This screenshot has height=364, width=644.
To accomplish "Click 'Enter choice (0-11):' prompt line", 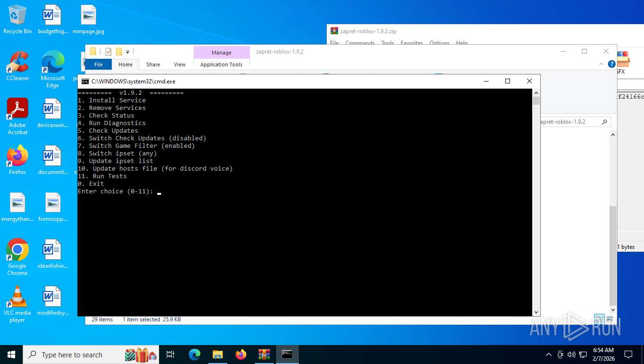I will pos(116,191).
